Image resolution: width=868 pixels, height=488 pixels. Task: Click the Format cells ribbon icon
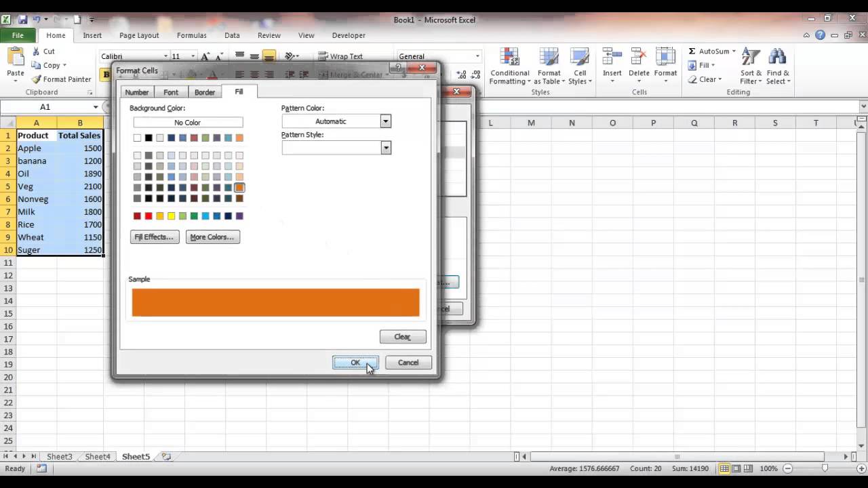click(x=665, y=58)
